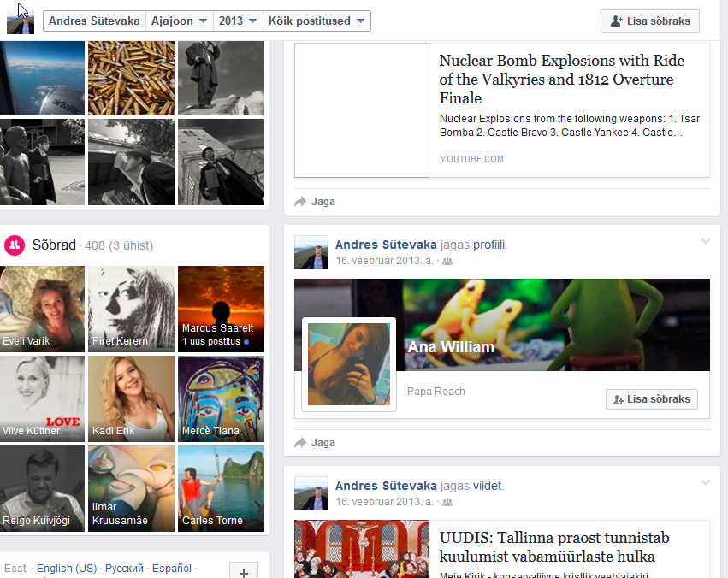Open Viive Küttner friend thumbnail
Viewport: 728px width, 578px height.
click(x=42, y=399)
